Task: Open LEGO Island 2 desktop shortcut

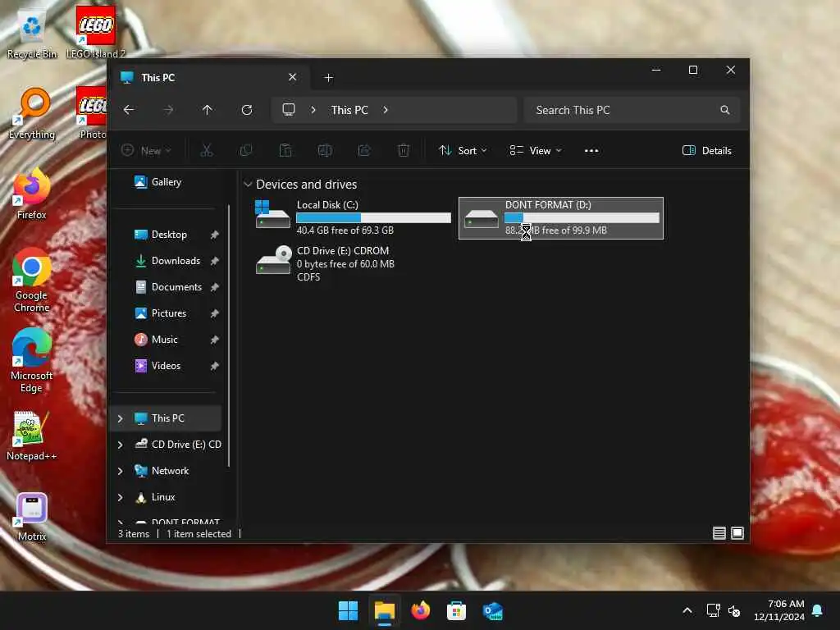Action: click(95, 32)
